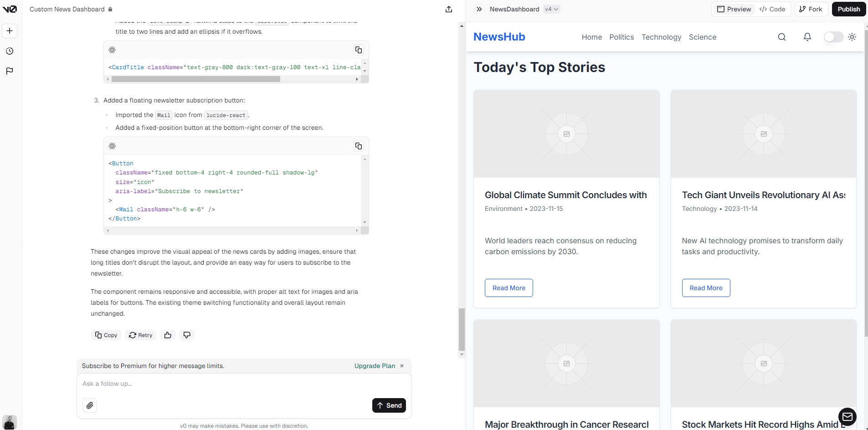This screenshot has height=430, width=868.
Task: Open the history clock icon in sidebar
Action: point(10,51)
